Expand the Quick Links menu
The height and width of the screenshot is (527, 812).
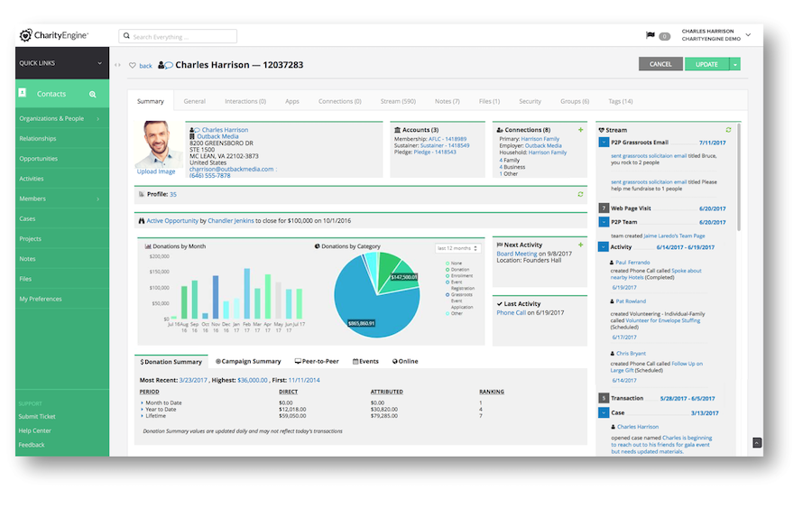coord(62,63)
